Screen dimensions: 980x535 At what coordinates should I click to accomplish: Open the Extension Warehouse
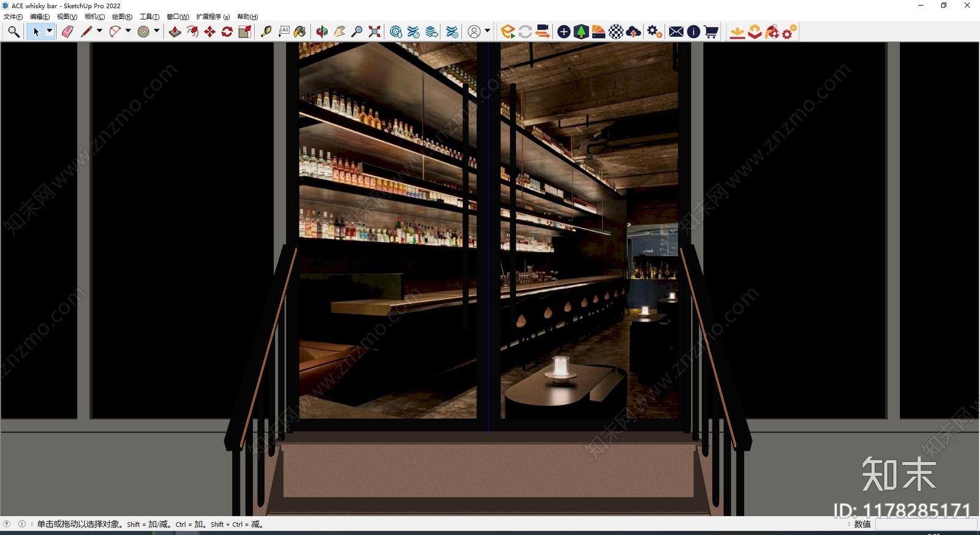point(413,32)
